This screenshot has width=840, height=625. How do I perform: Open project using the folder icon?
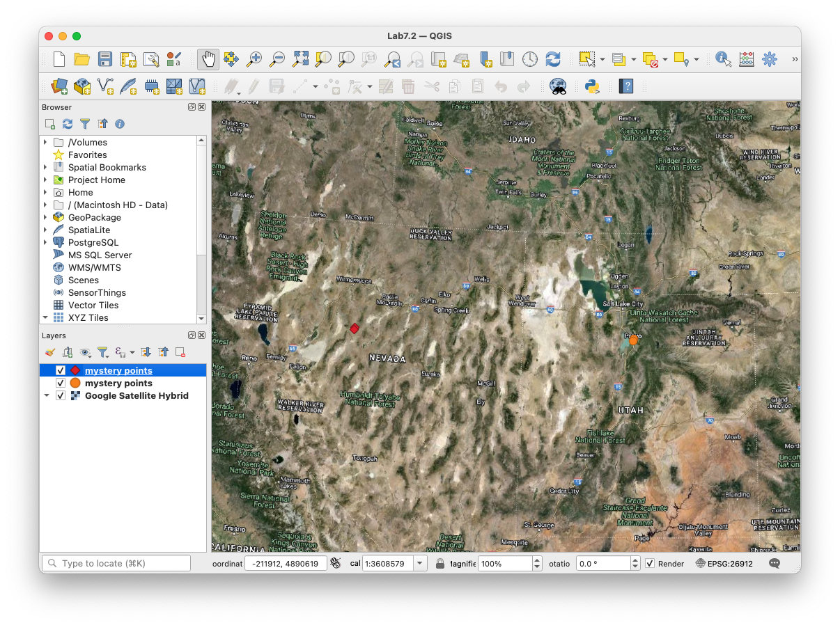(x=82, y=59)
